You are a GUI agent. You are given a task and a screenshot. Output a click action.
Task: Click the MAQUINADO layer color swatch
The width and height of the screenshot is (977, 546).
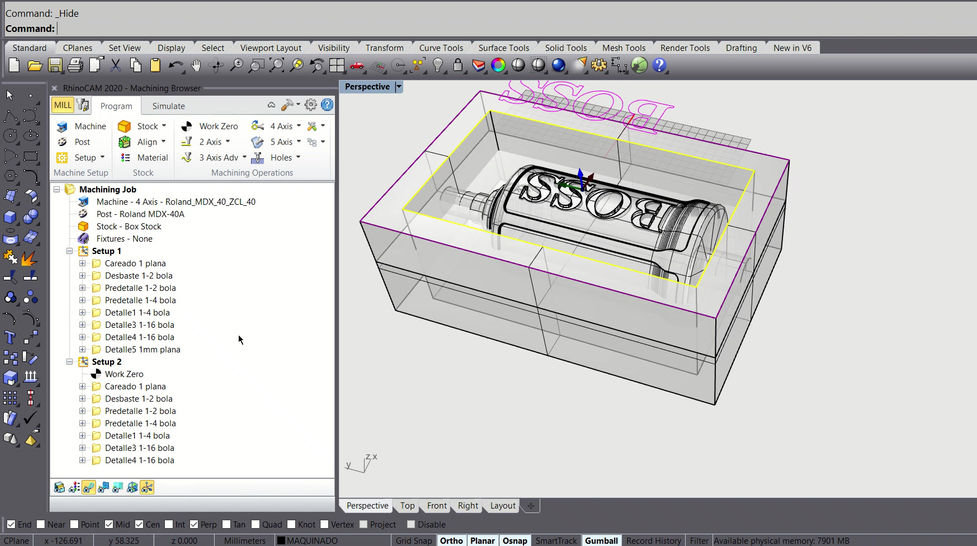click(280, 541)
